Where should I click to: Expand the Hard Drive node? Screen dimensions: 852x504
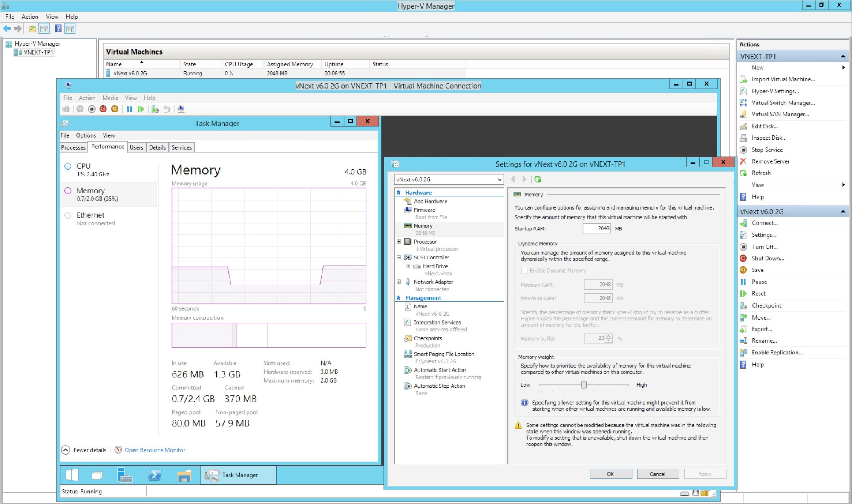click(x=408, y=266)
